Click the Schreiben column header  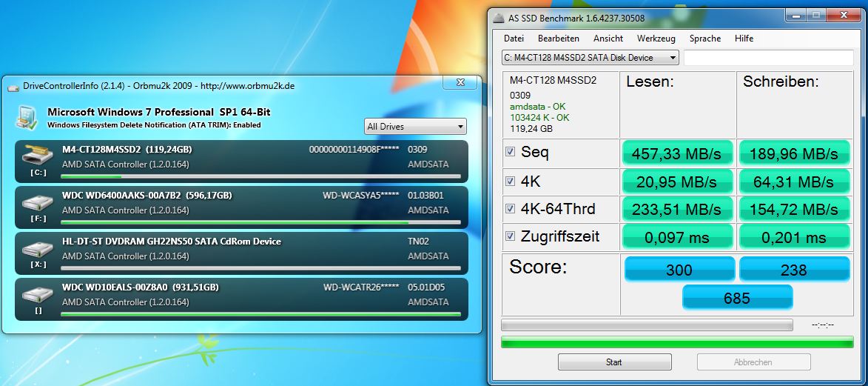point(781,82)
